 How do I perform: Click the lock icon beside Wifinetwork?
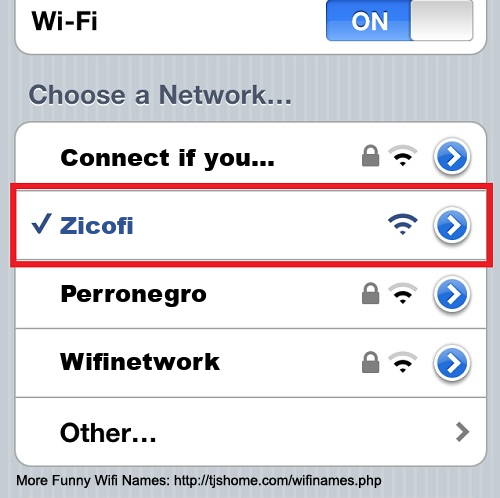point(371,362)
